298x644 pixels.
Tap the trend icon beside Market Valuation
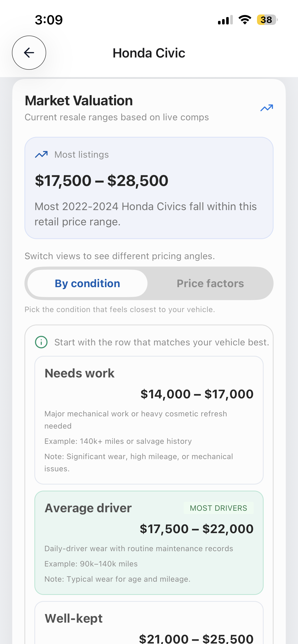267,108
